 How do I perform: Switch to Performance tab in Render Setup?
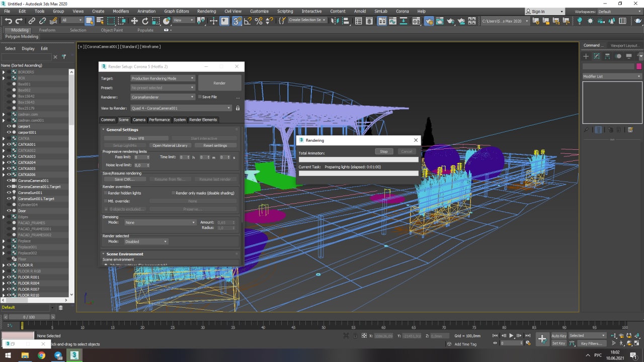coord(159,120)
